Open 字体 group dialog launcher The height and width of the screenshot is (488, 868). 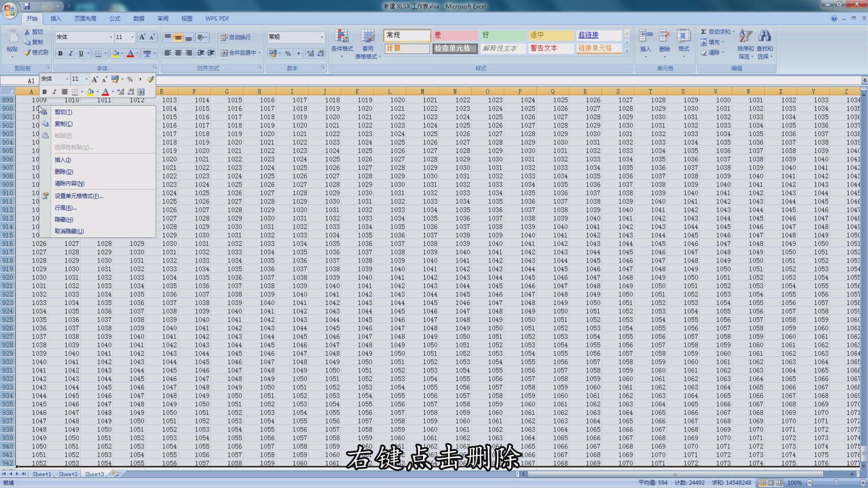[x=155, y=67]
